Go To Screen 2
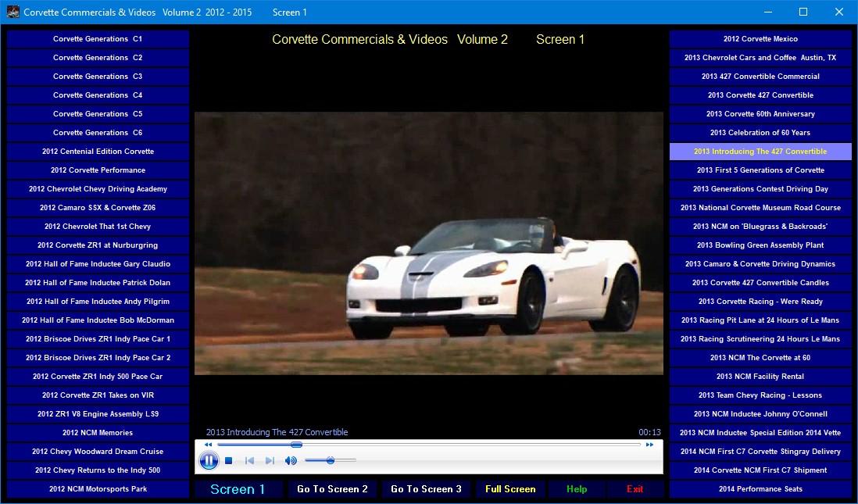Screen dimensions: 858x504 click(332, 489)
